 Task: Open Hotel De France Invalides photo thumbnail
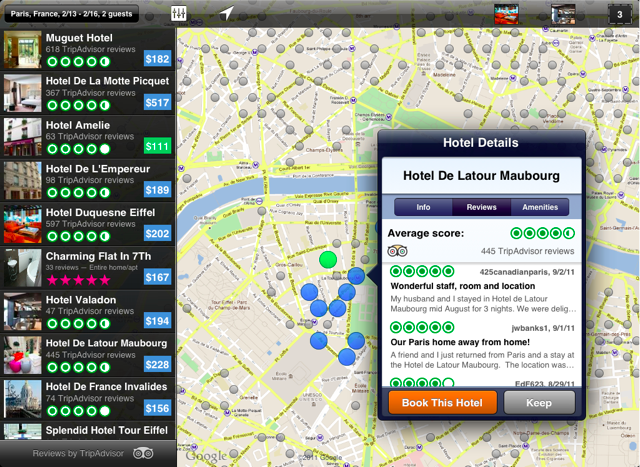pyautogui.click(x=22, y=399)
